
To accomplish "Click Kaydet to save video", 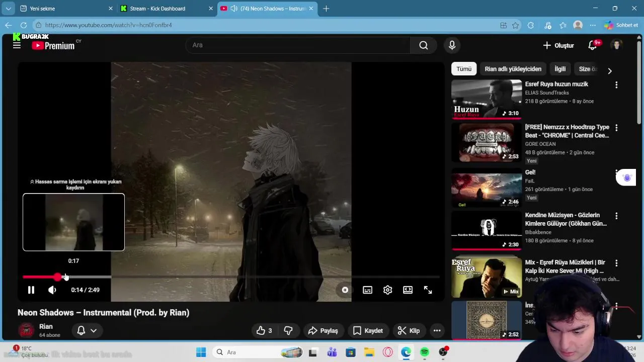I will point(368,331).
